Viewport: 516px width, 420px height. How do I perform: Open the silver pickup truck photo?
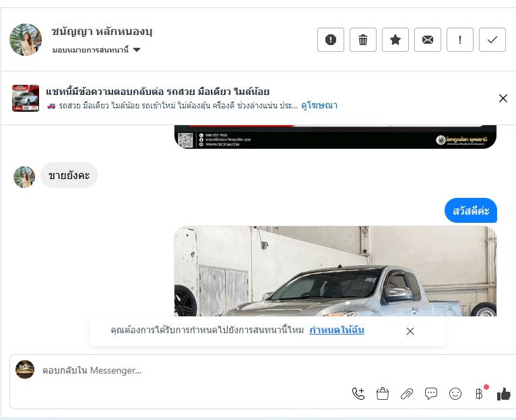click(x=335, y=271)
